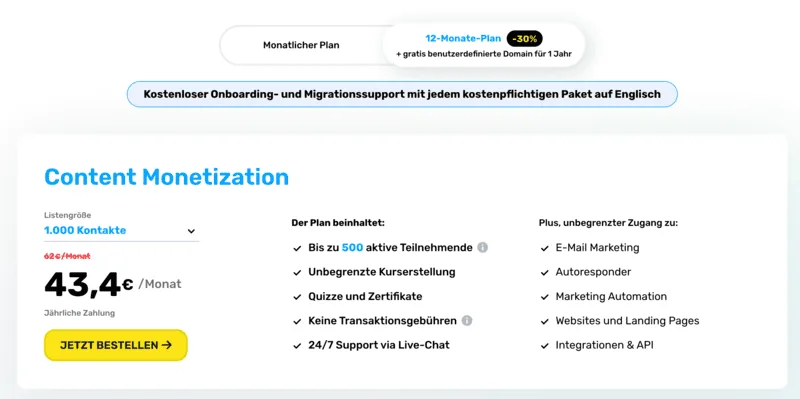Screen dimensions: 800x399
Task: Show info icon for Keine Transaktionsgebühren
Action: [467, 321]
